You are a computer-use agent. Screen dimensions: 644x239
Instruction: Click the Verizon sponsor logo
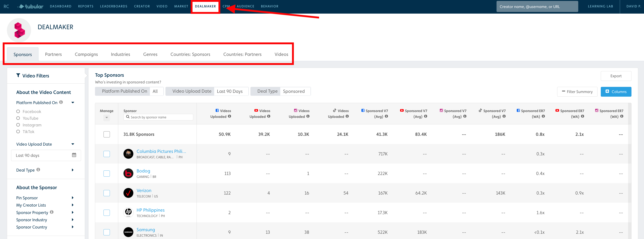click(128, 193)
